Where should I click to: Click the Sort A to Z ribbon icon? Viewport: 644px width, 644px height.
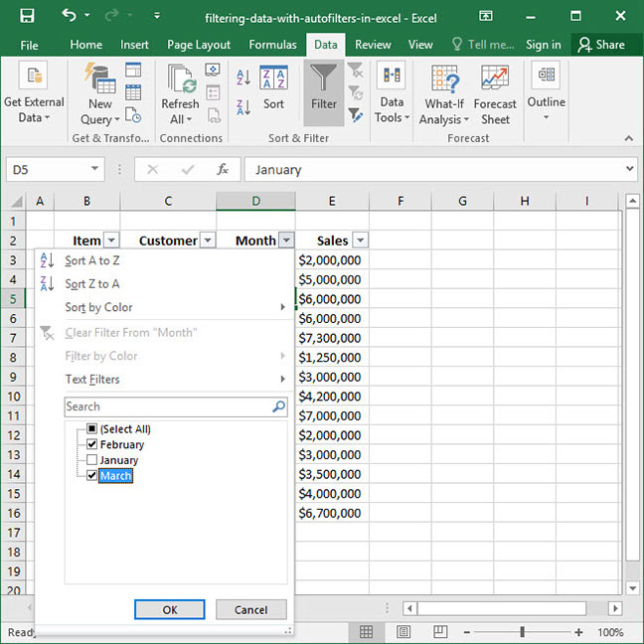tap(243, 78)
